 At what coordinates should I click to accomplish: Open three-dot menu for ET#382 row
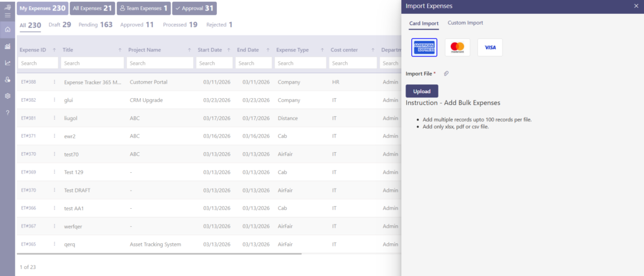55,100
